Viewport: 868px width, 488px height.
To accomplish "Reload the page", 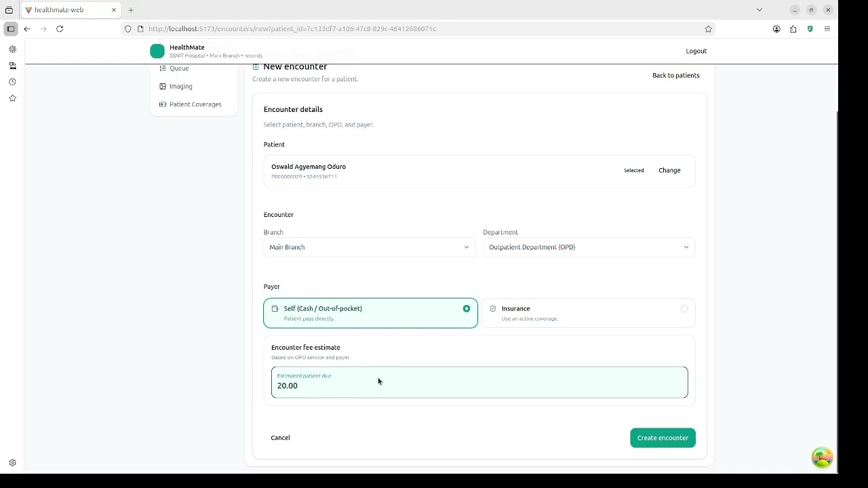I will [60, 29].
